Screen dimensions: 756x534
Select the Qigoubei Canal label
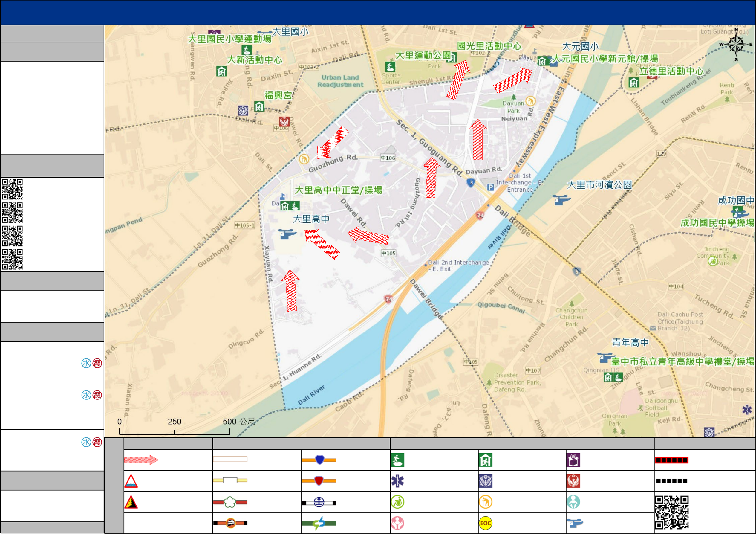[x=501, y=307]
